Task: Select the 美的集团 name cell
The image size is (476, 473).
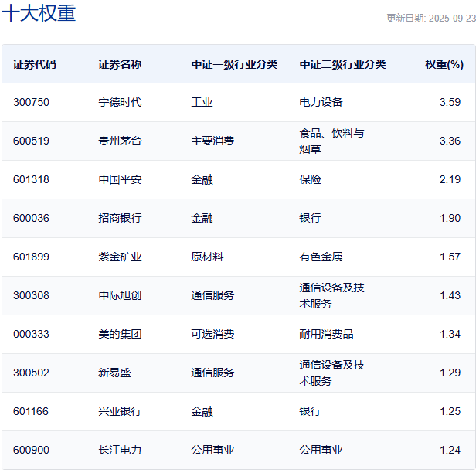Action: 120,334
